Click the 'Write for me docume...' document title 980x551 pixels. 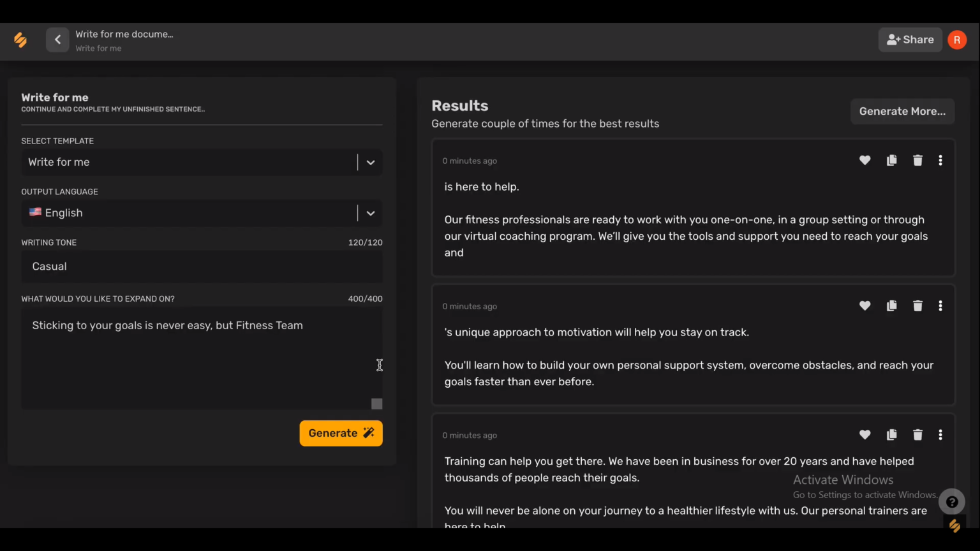(x=124, y=34)
